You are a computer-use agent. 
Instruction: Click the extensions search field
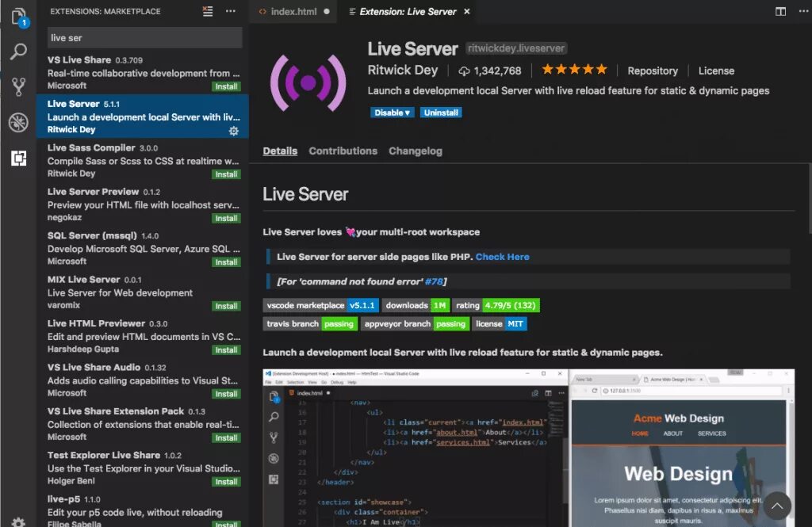pos(144,38)
